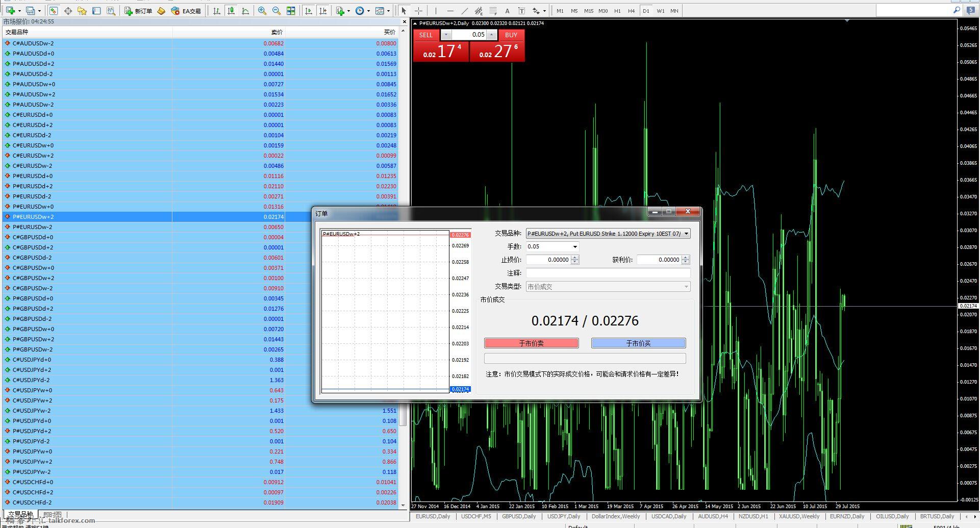Toggle the Terminal panel icon

tap(96, 11)
